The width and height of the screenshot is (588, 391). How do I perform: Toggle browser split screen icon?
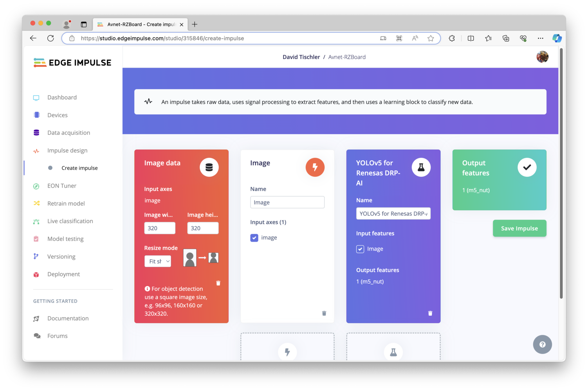(471, 38)
